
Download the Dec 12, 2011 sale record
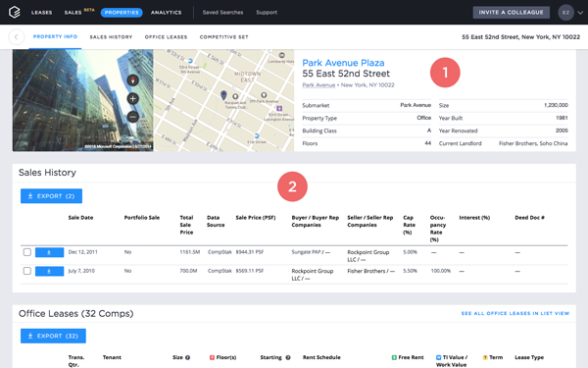tap(50, 252)
